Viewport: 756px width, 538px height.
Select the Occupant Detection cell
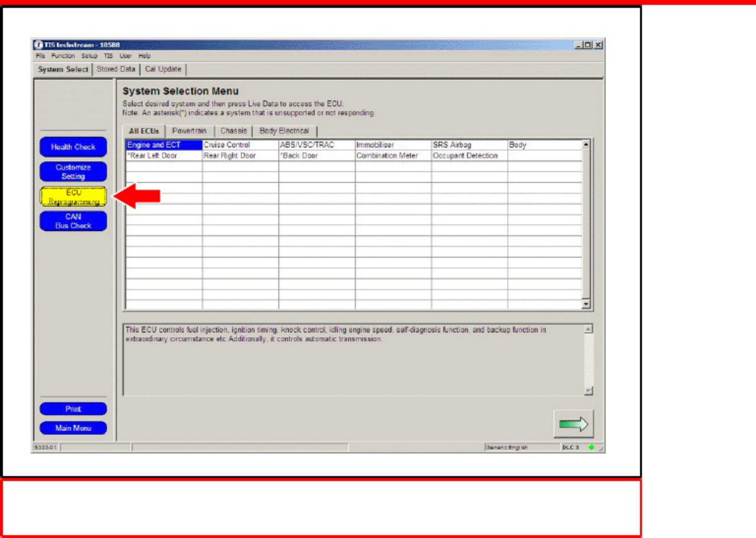(x=470, y=156)
